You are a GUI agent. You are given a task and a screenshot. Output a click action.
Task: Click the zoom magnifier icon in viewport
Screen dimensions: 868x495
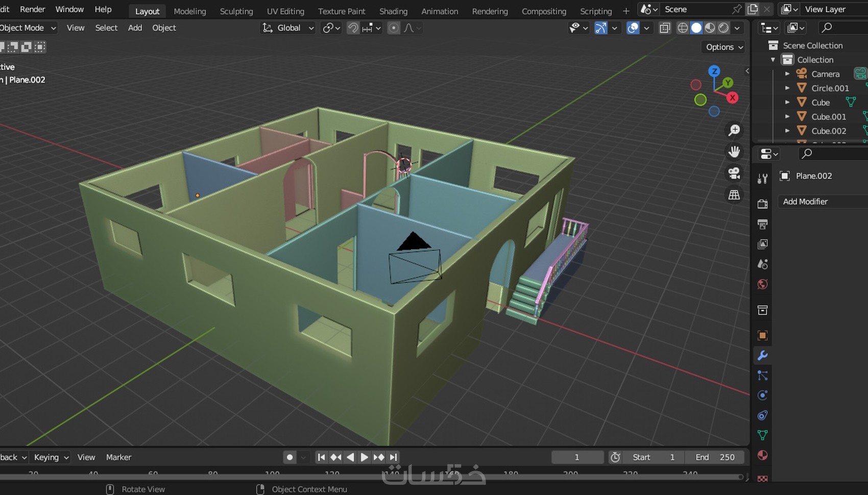coord(734,131)
